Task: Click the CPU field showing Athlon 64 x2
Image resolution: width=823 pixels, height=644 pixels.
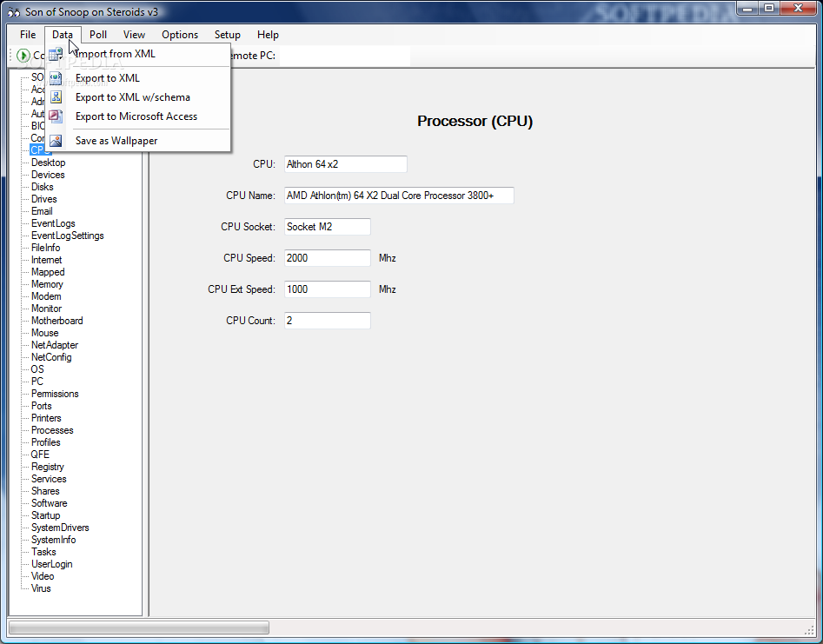Action: (345, 164)
